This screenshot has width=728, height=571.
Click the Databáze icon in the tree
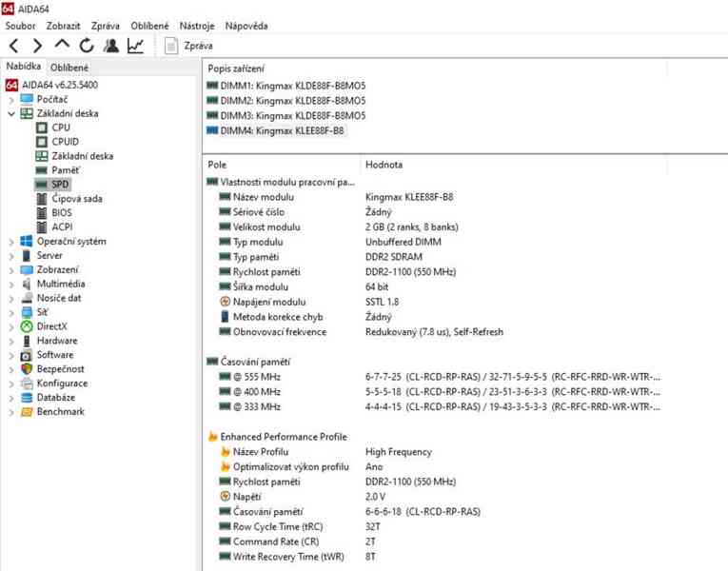(27, 398)
